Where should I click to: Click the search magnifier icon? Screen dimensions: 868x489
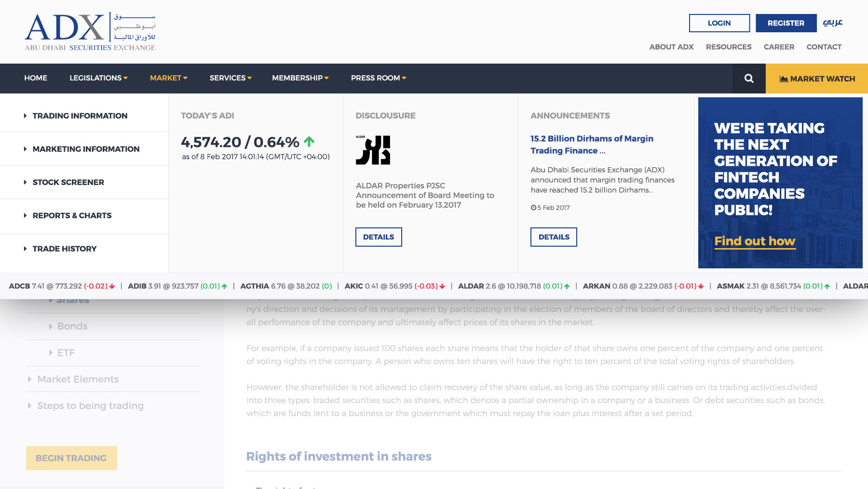pos(748,79)
